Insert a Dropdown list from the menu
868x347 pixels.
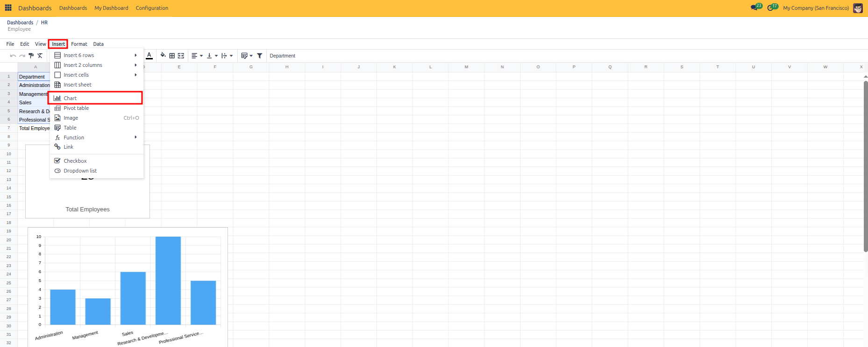click(x=96, y=171)
